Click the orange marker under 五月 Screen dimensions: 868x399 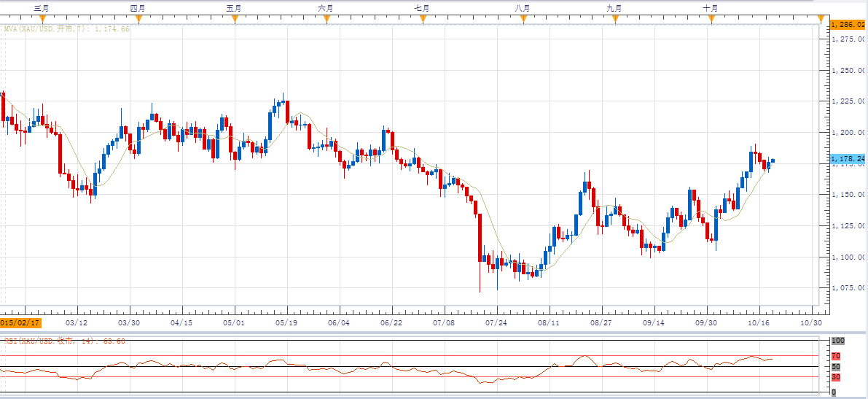click(x=235, y=19)
